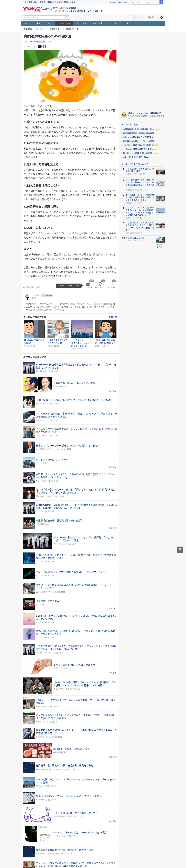
Task: Click the ヘルプ link in header
Action: click(127, 2)
